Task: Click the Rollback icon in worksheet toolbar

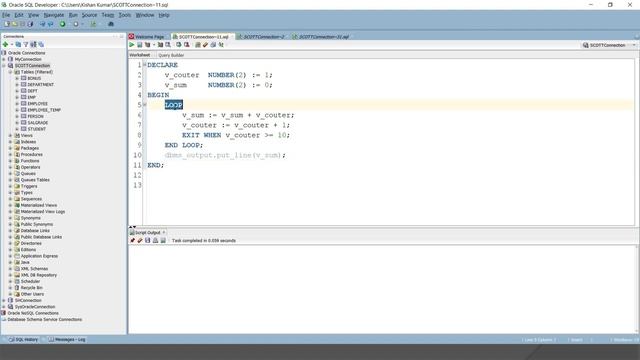Action: (x=187, y=44)
